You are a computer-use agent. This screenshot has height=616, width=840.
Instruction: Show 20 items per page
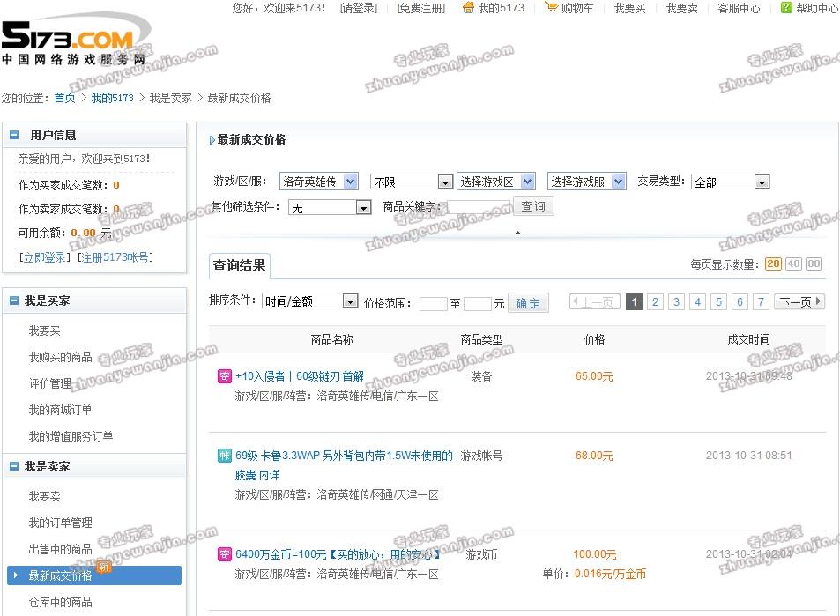(772, 264)
